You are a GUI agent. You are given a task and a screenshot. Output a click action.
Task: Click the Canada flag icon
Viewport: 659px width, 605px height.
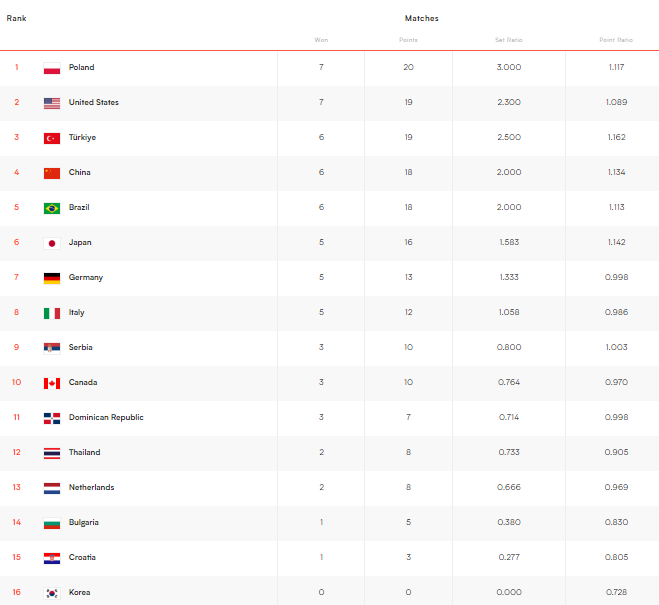pyautogui.click(x=52, y=383)
